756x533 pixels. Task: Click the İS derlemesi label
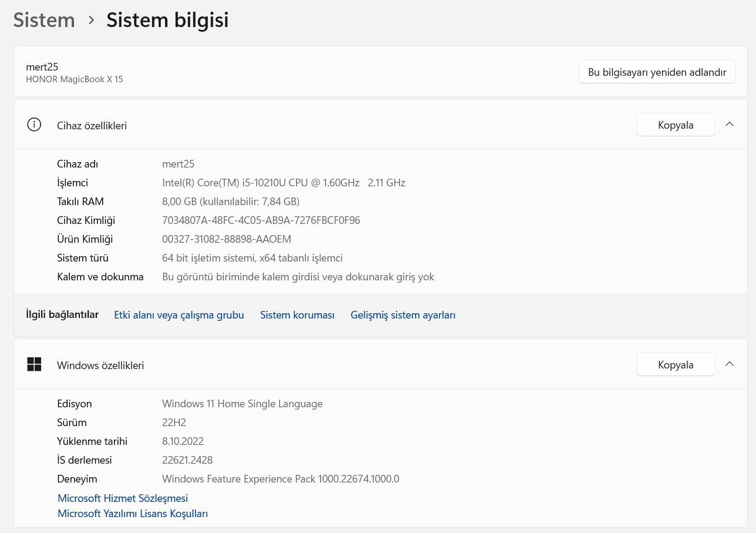coord(85,460)
